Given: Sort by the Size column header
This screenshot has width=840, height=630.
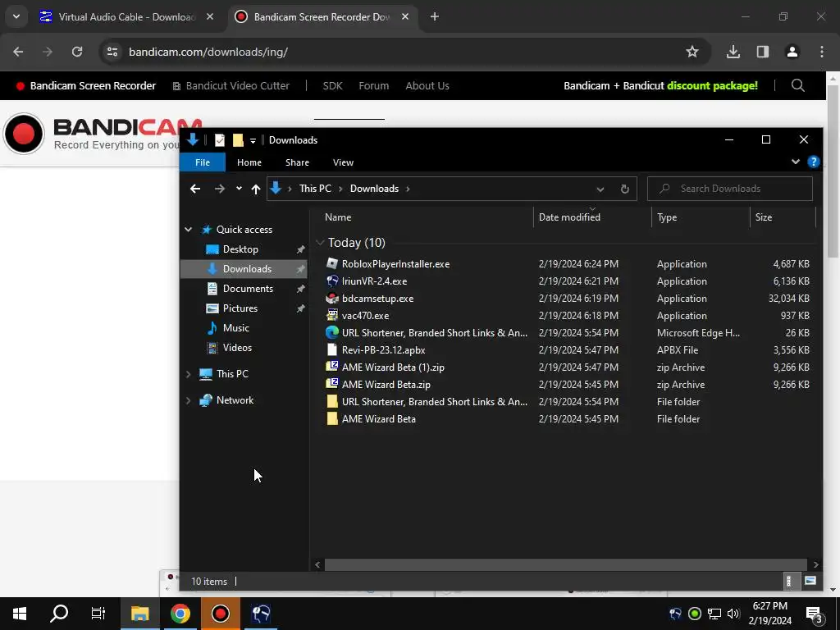Looking at the screenshot, I should point(782,217).
